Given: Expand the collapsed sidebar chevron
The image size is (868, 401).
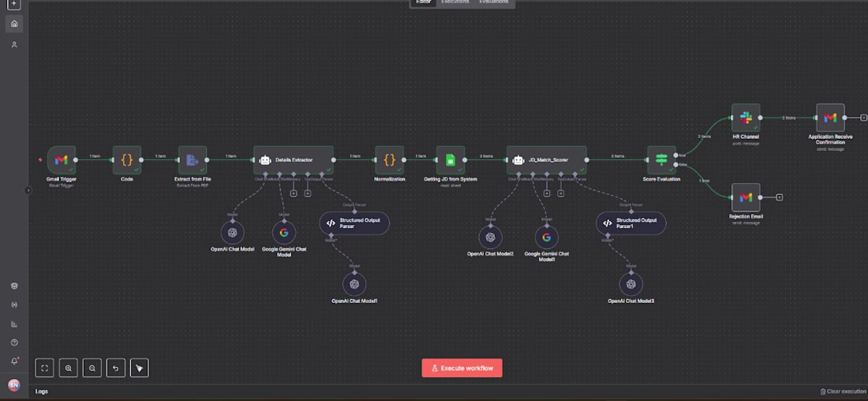Looking at the screenshot, I should point(28,190).
